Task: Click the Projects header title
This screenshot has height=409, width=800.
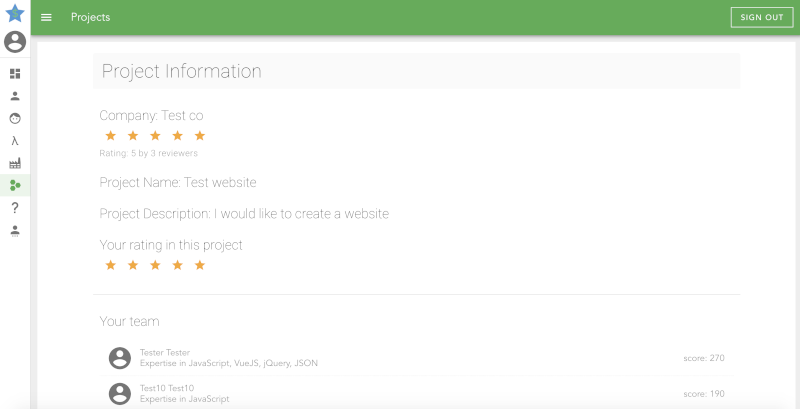Action: click(91, 18)
